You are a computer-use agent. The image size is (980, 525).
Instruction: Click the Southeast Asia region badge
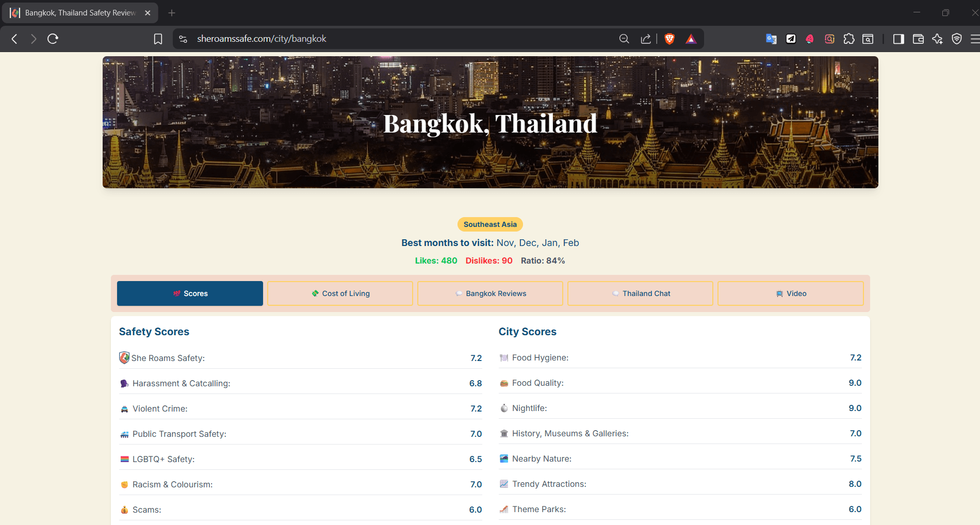pos(490,224)
